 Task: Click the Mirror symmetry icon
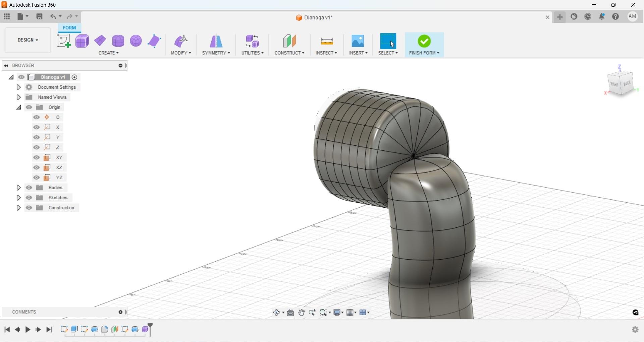216,41
